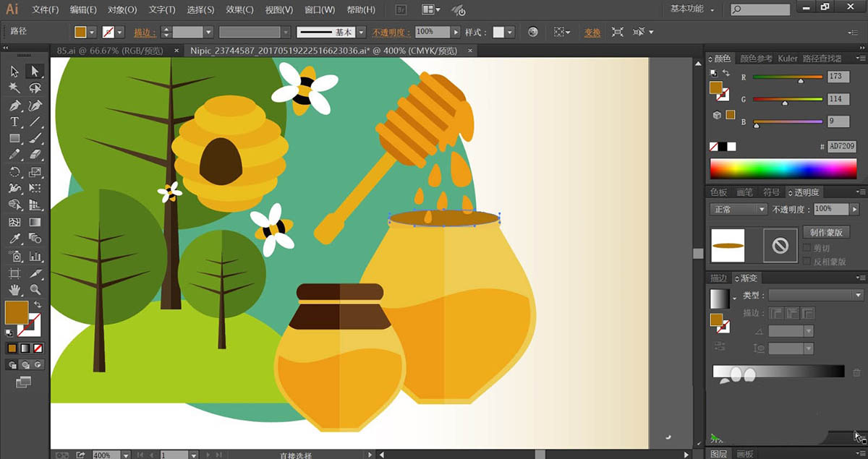Viewport: 868px width, 459px height.
Task: Open the 基本功能 workspace dropdown
Action: pos(692,9)
